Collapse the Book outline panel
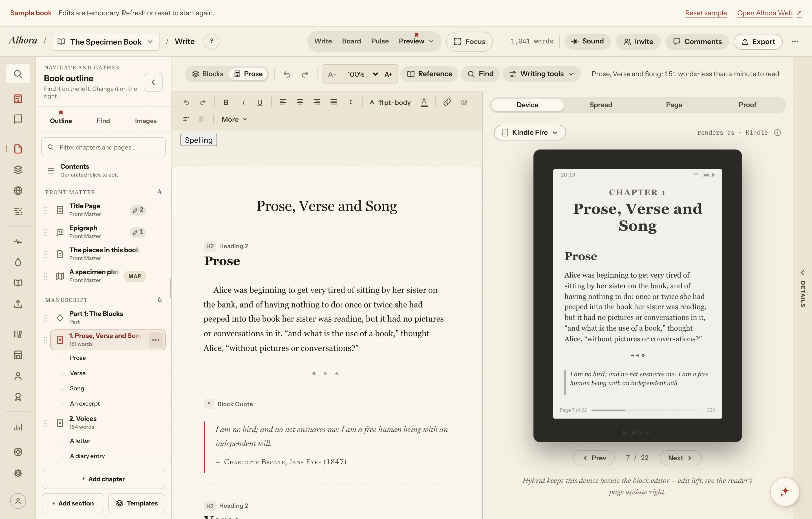Image resolution: width=812 pixels, height=519 pixels. click(153, 82)
